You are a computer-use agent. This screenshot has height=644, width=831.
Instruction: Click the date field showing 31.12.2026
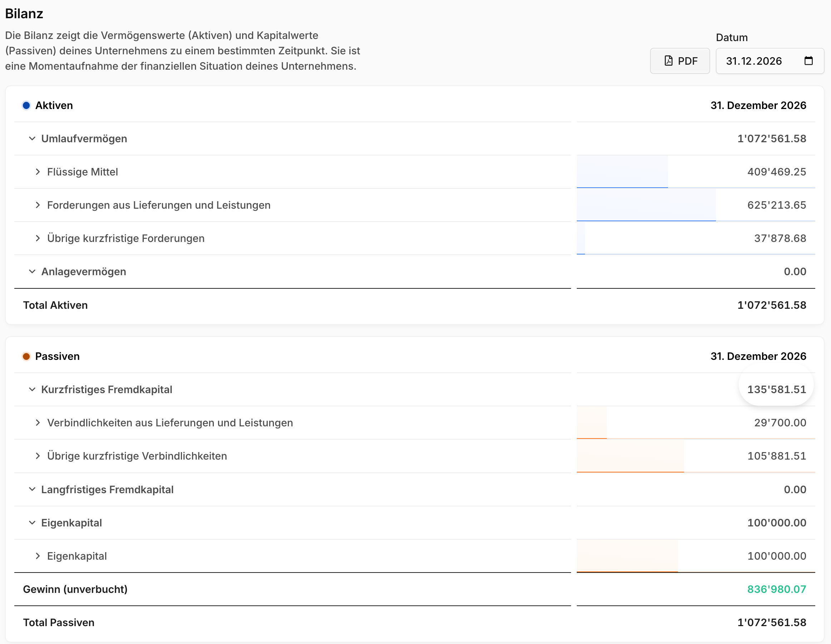[770, 61]
